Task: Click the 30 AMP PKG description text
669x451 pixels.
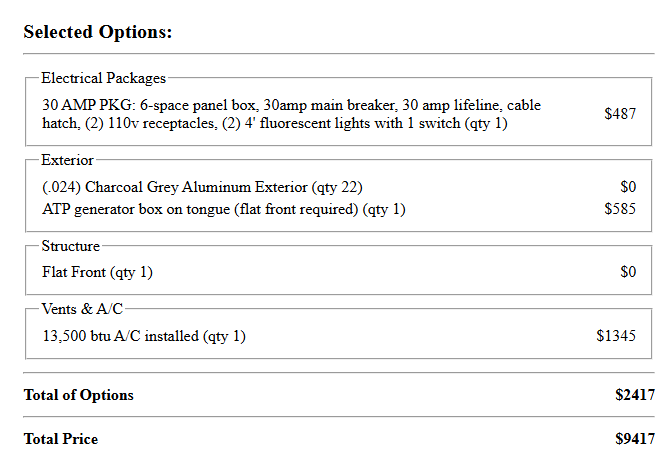Action: tap(292, 114)
